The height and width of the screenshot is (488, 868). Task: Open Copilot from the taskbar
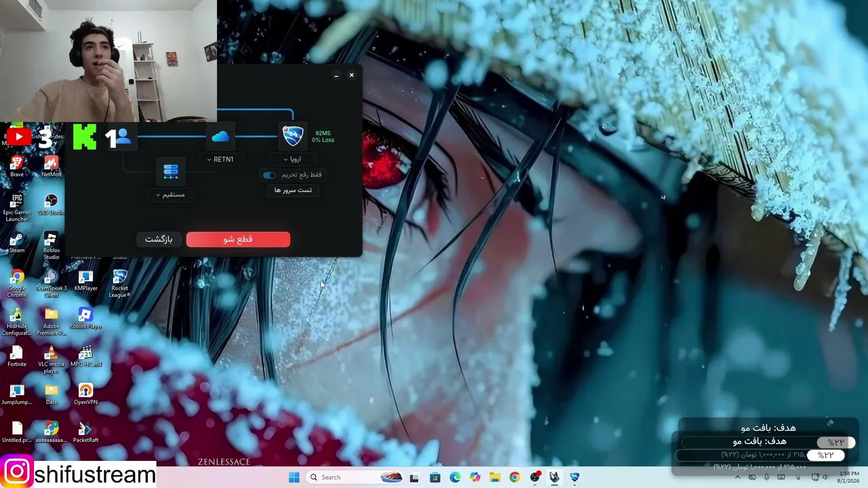[x=475, y=477]
